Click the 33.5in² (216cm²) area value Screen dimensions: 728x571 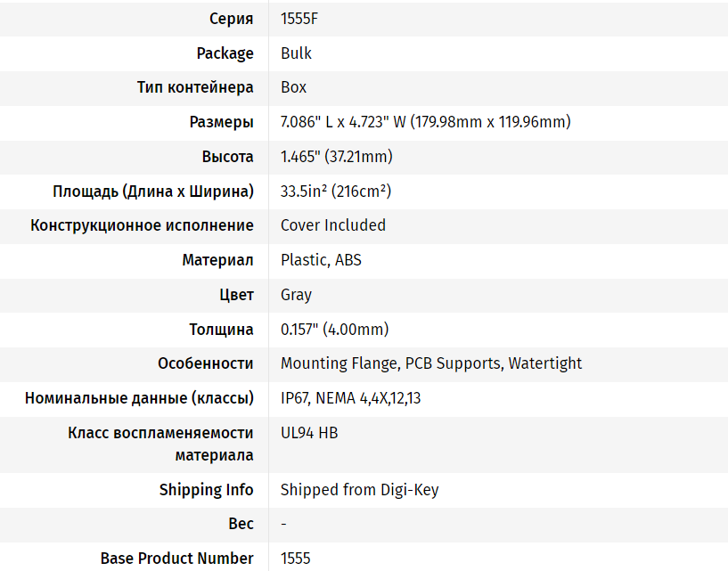tap(336, 192)
